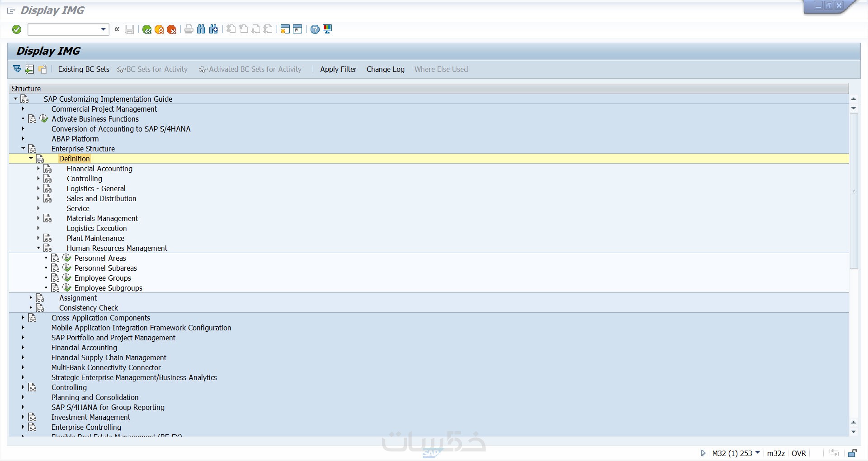Expand the Multi-Bank Connectivity Connector node
The image size is (868, 461).
pyautogui.click(x=23, y=367)
